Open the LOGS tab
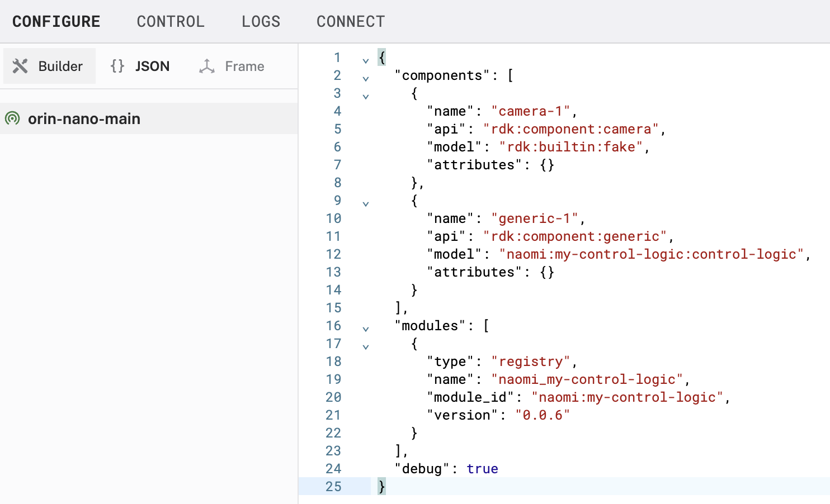Image resolution: width=830 pixels, height=504 pixels. (x=261, y=21)
